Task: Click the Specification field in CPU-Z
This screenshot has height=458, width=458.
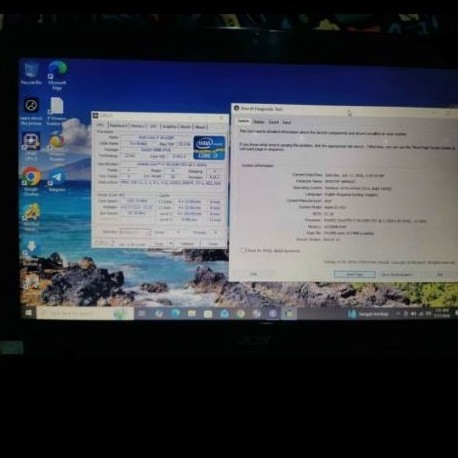Action: (x=171, y=164)
